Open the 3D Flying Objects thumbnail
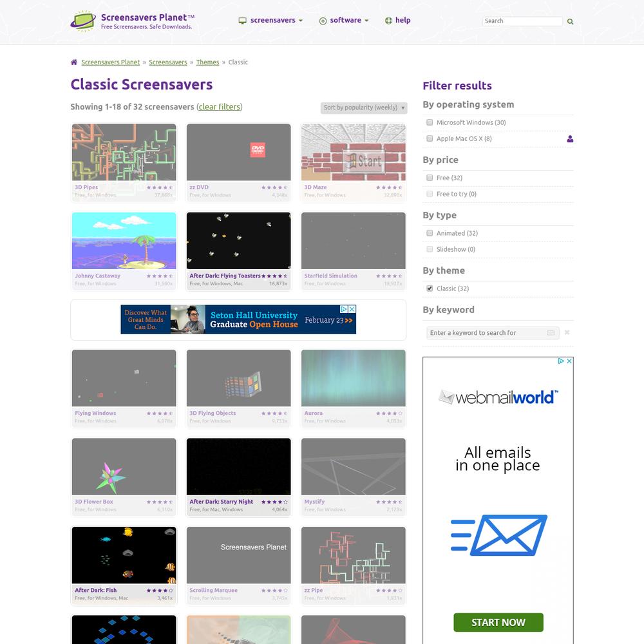Screen dimensions: 644x644 pos(239,378)
